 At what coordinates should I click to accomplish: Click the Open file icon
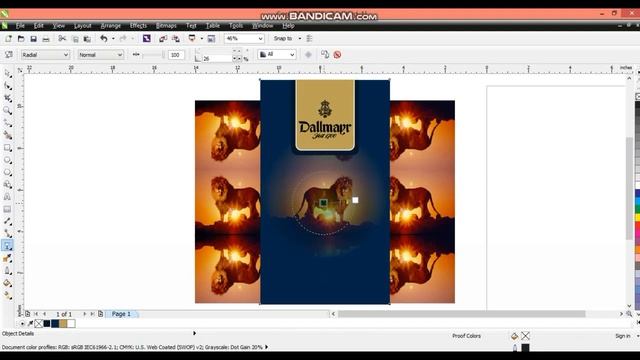(x=21, y=38)
